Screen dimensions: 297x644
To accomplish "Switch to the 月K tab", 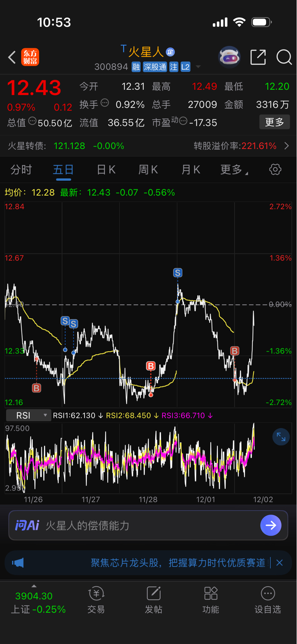I will [190, 169].
